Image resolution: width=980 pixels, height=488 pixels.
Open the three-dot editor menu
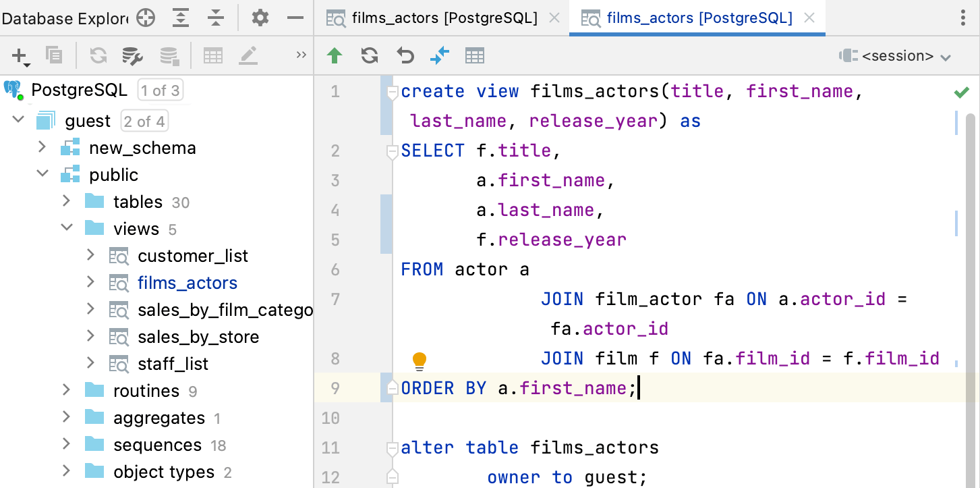pos(962,18)
